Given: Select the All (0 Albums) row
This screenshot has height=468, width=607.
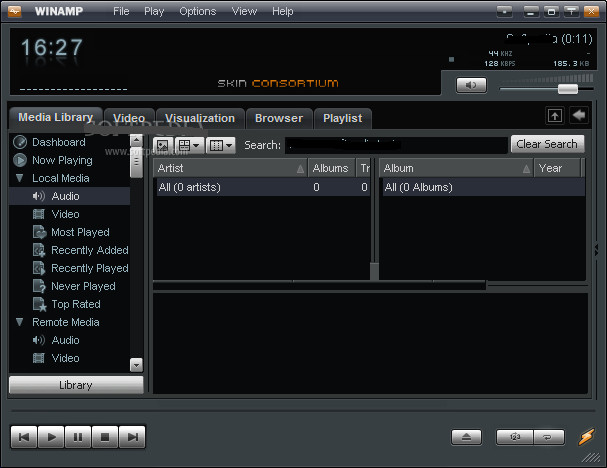Looking at the screenshot, I should [483, 187].
